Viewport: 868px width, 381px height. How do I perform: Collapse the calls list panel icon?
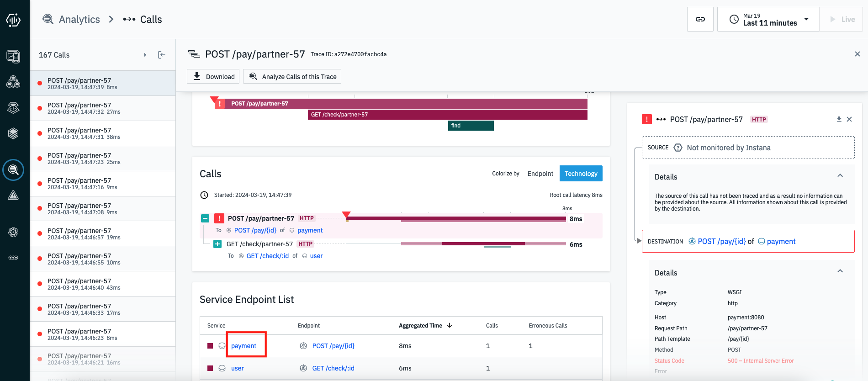pos(162,55)
